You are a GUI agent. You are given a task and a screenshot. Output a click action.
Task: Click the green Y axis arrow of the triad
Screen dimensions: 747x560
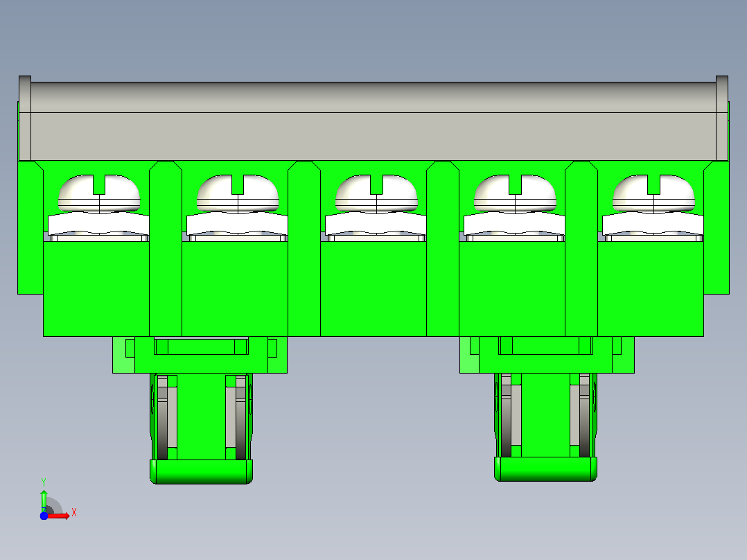pyautogui.click(x=44, y=501)
